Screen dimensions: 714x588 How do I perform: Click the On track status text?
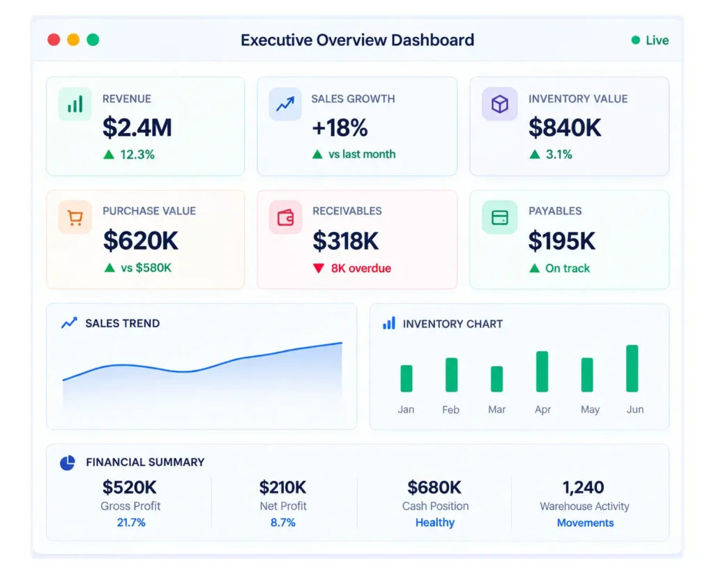(568, 268)
